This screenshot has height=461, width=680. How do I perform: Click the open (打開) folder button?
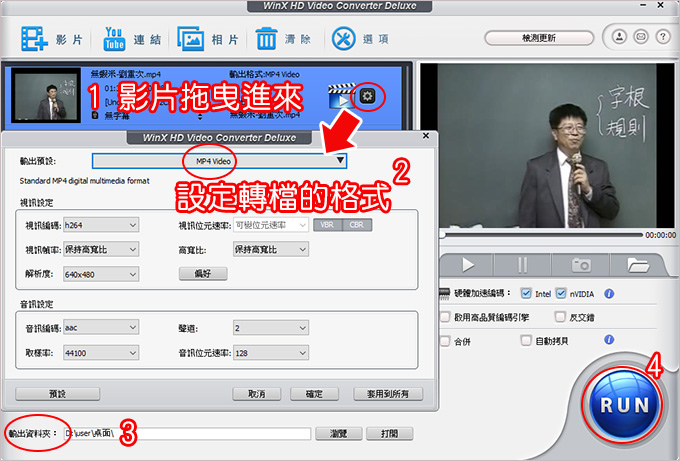tap(389, 433)
